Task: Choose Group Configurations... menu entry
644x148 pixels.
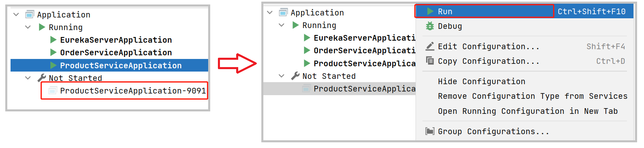Action: [x=524, y=131]
